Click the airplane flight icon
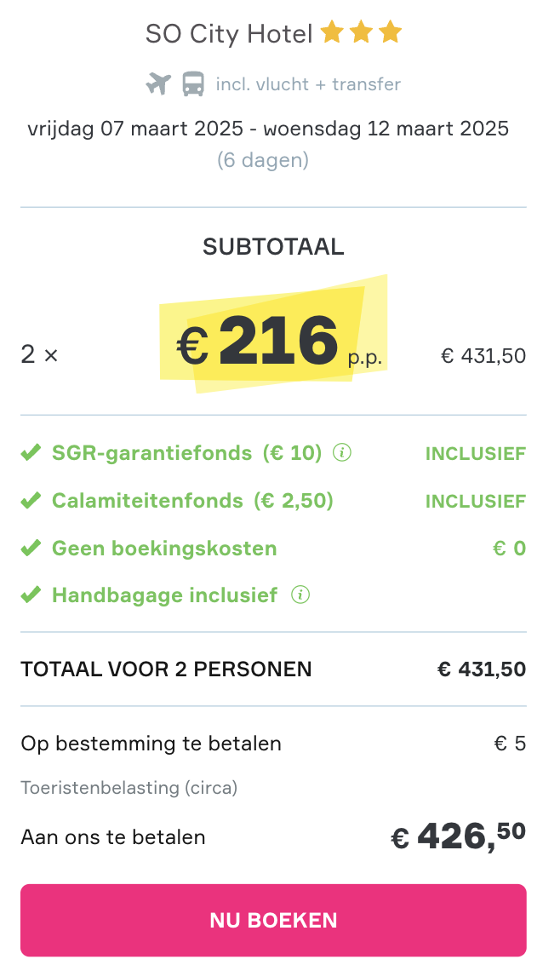Viewport: 560px width, 971px height. (x=158, y=83)
